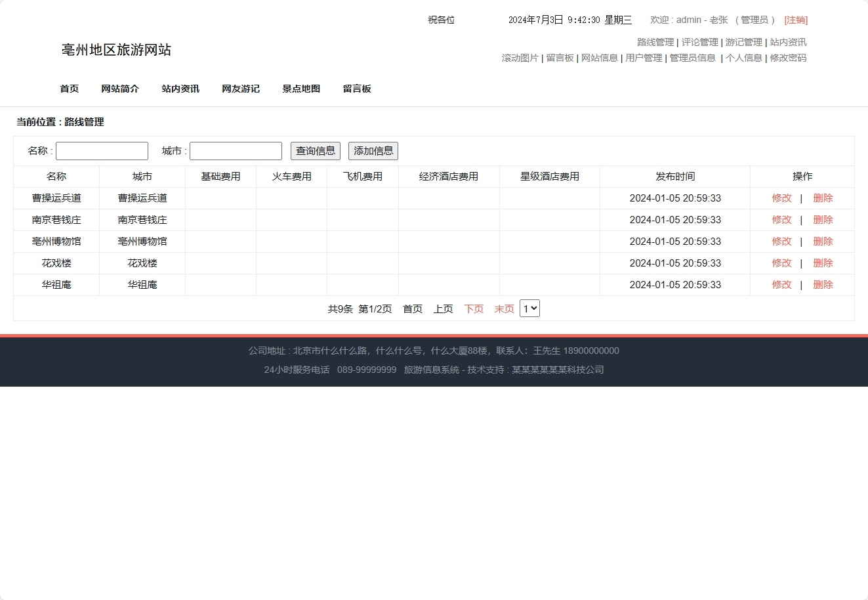The width and height of the screenshot is (868, 600).
Task: Open 网友游记 navigation item
Action: (241, 89)
